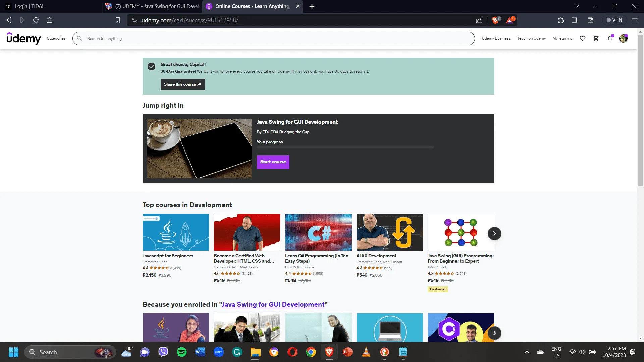Open the Java Swing for GUI Development link
Viewport: 644px width, 362px height.
[273, 304]
